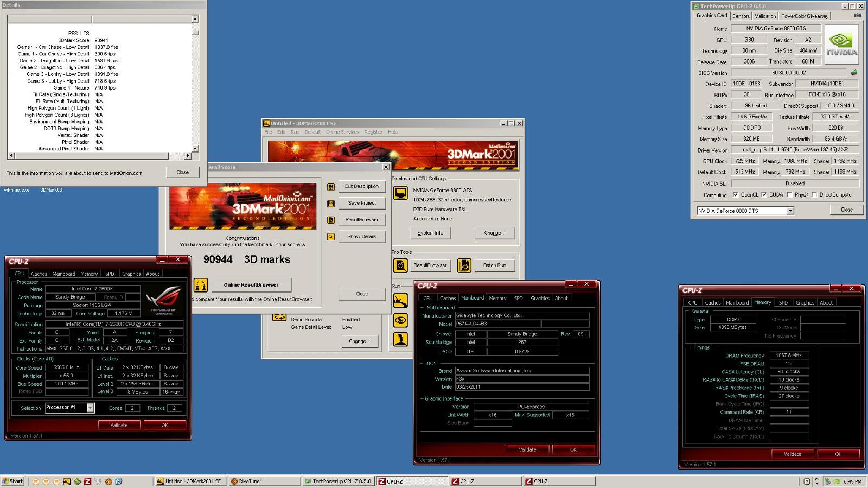Click the floppy disk Save Project icon
Screen dimensions: 868x488
pos(331,204)
